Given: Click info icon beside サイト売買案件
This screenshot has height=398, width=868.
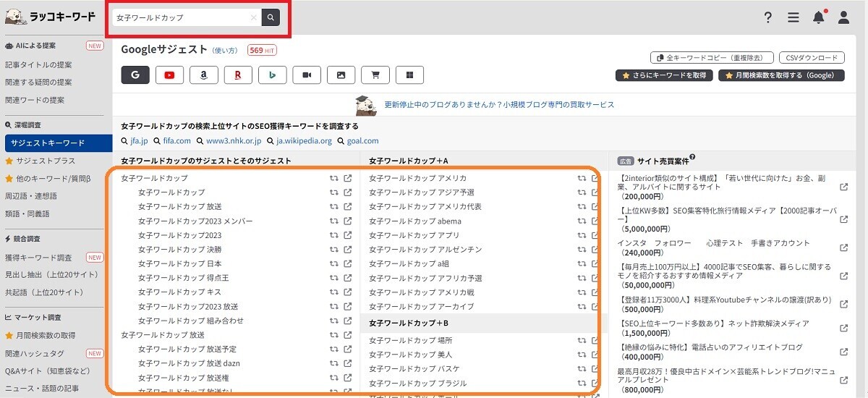Looking at the screenshot, I should pyautogui.click(x=692, y=157).
